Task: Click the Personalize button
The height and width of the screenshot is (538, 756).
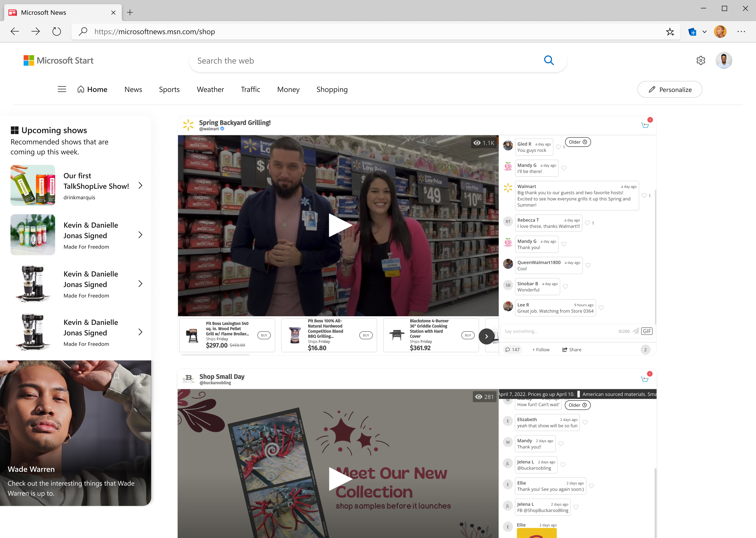Action: [670, 89]
